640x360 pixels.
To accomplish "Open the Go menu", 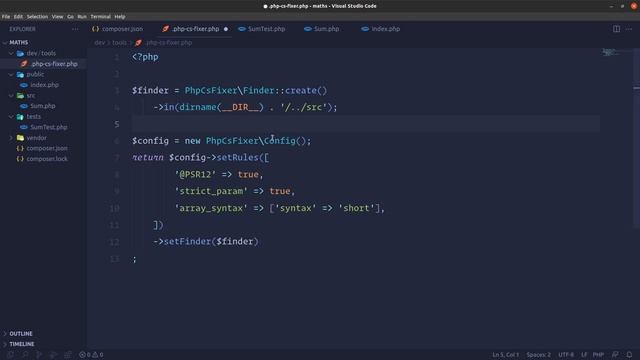I will (70, 17).
